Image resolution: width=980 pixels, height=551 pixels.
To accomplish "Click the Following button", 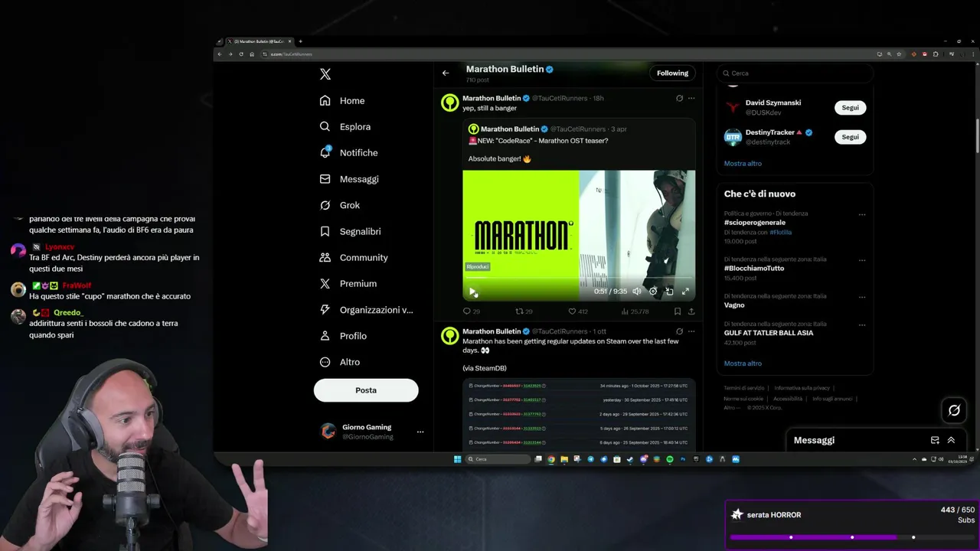I will point(672,73).
